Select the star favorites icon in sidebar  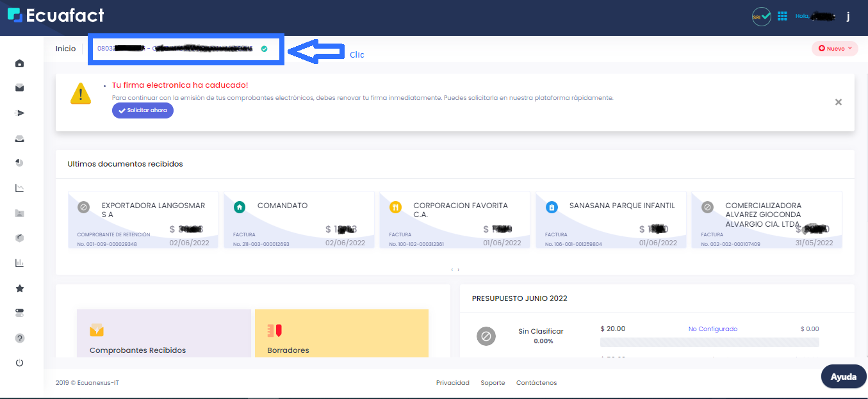tap(19, 288)
